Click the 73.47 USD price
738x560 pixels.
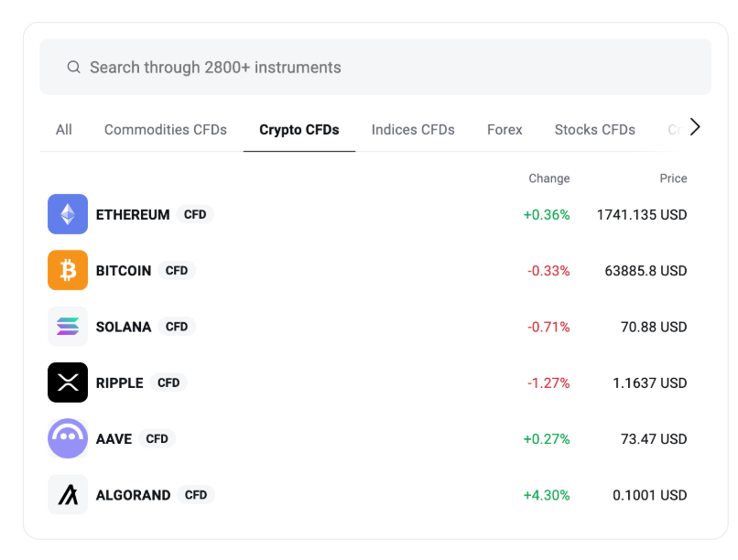654,438
